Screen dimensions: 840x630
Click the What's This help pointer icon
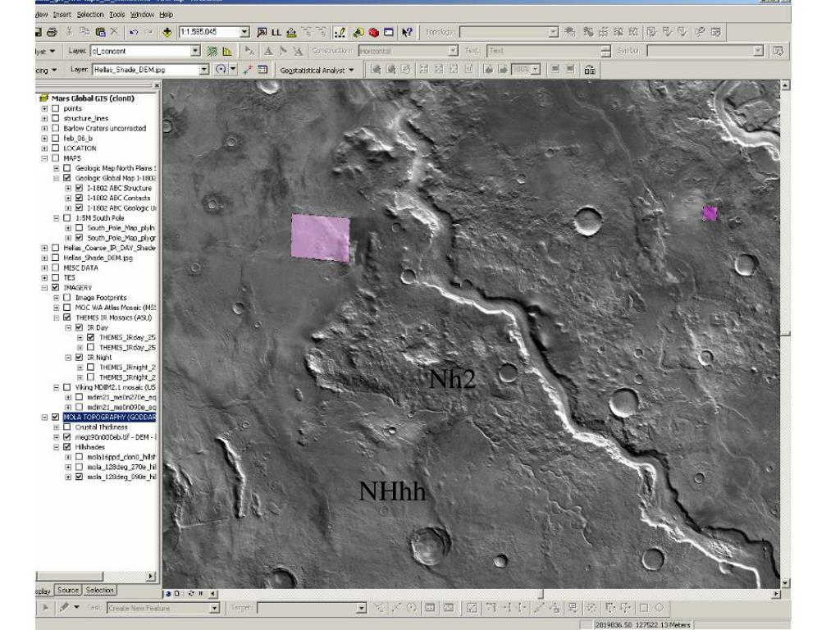(x=407, y=33)
